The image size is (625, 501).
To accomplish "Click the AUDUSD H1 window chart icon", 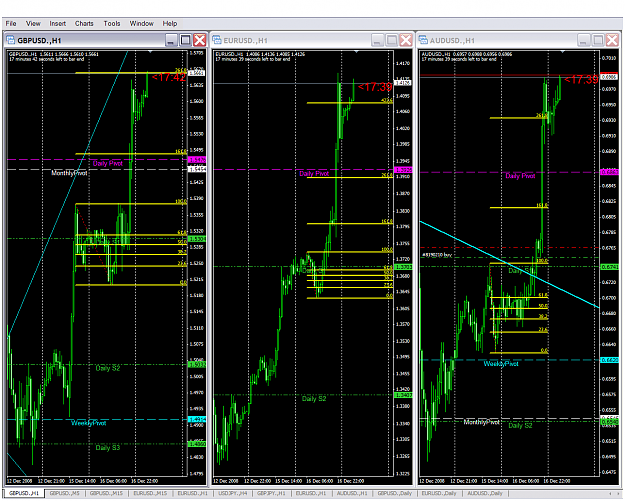I will (x=423, y=40).
